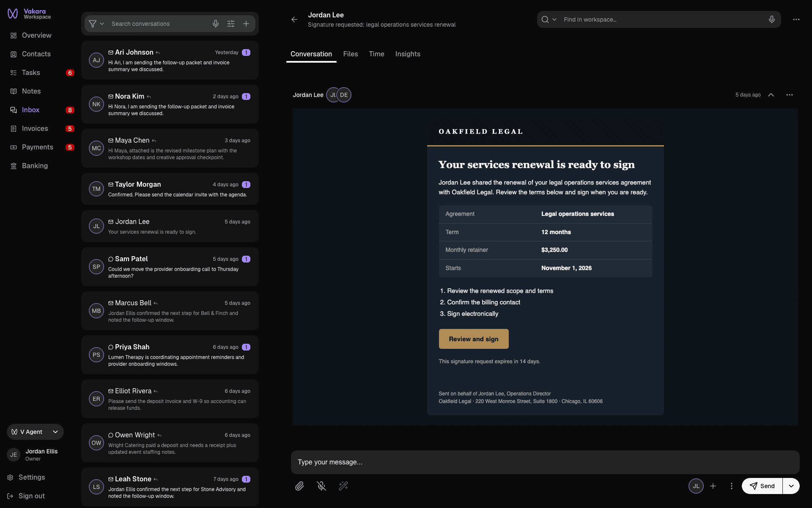Collapse the Jordan Lee message with chevron
812x508 pixels.
coord(771,95)
